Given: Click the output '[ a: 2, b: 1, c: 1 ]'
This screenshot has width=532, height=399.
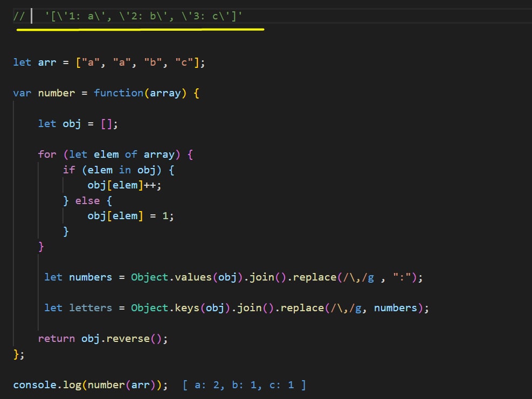Looking at the screenshot, I should (244, 385).
